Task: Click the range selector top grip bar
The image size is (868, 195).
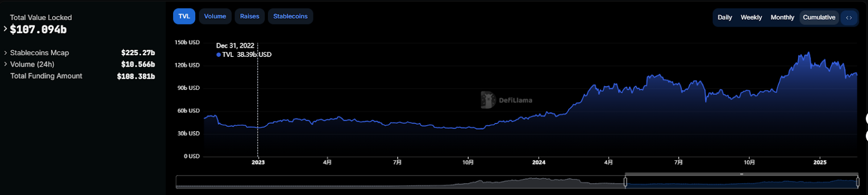Action: pos(741,174)
